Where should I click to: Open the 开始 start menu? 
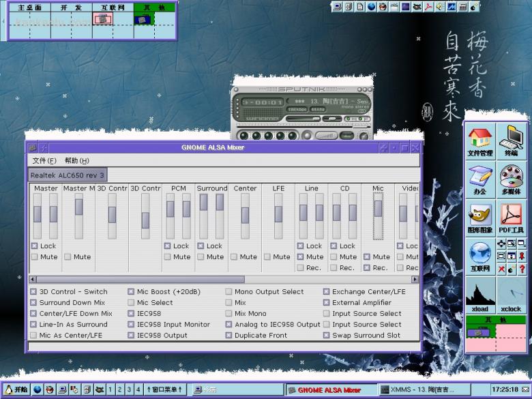pos(15,390)
